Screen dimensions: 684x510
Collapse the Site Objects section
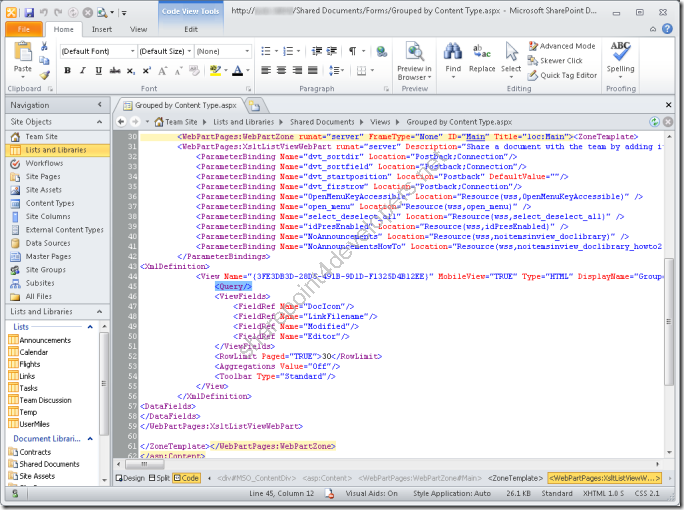coord(99,122)
